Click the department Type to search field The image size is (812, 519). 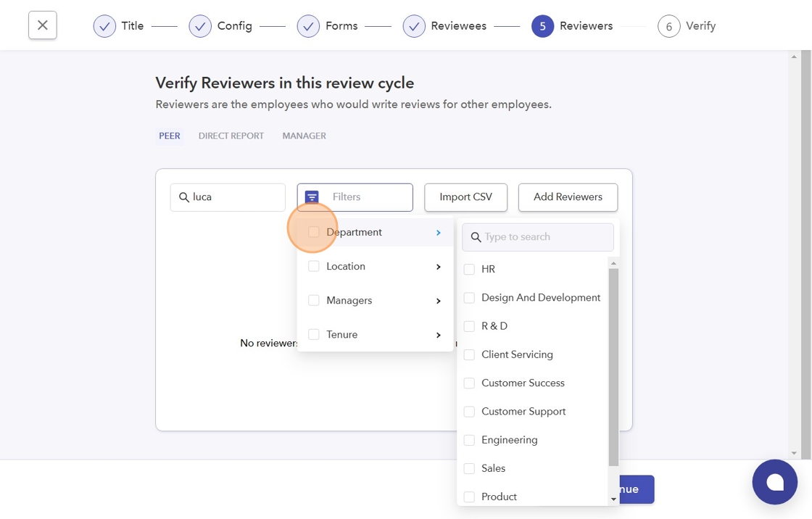[545, 237]
